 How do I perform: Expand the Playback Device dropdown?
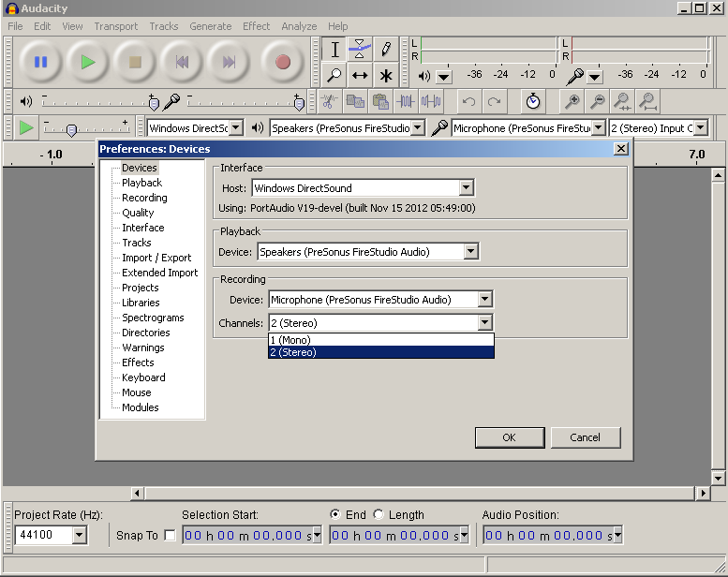(x=471, y=251)
